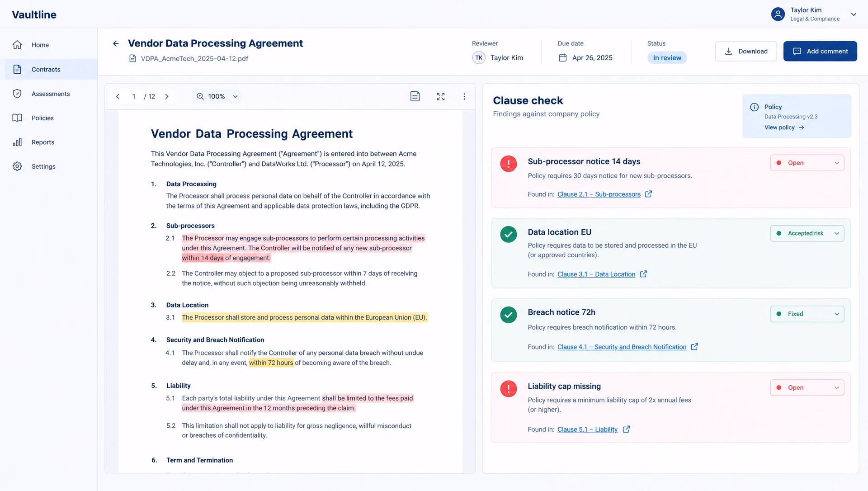868x491 pixels.
Task: Open the Clause 5.1 – Liability link
Action: click(587, 430)
